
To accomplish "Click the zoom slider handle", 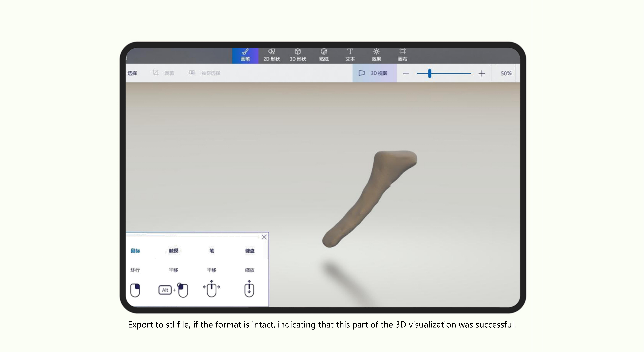I will point(430,73).
